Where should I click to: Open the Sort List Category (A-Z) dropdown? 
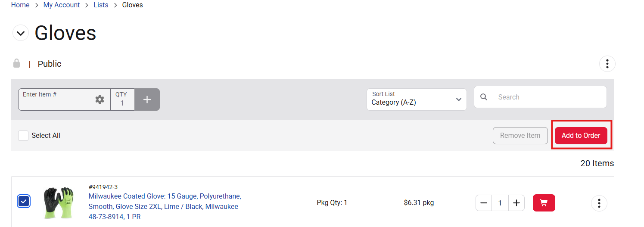(417, 100)
